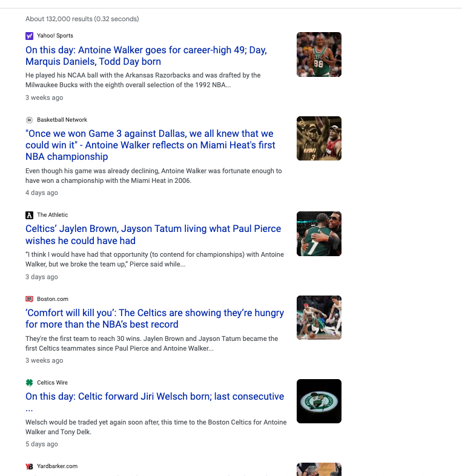Click the Celtics Wire shamrock favicon

pos(29,383)
